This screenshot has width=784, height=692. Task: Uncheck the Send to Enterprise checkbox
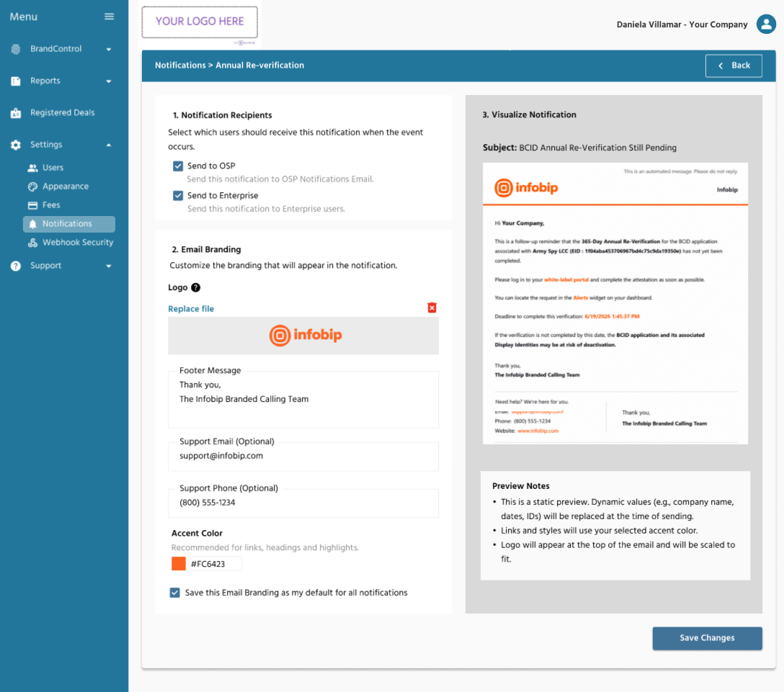[x=178, y=195]
